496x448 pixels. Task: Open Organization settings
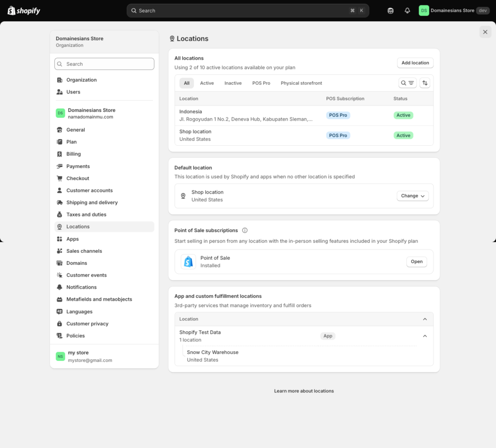[104, 80]
